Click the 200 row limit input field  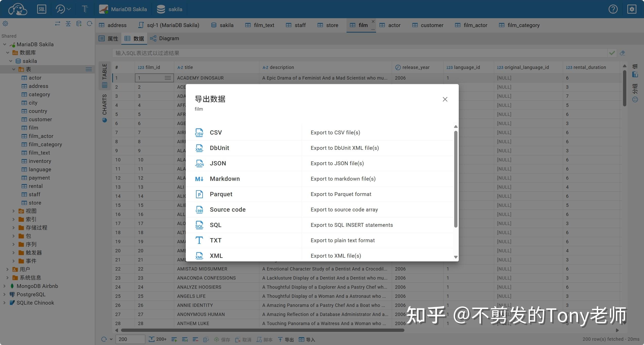click(x=130, y=339)
